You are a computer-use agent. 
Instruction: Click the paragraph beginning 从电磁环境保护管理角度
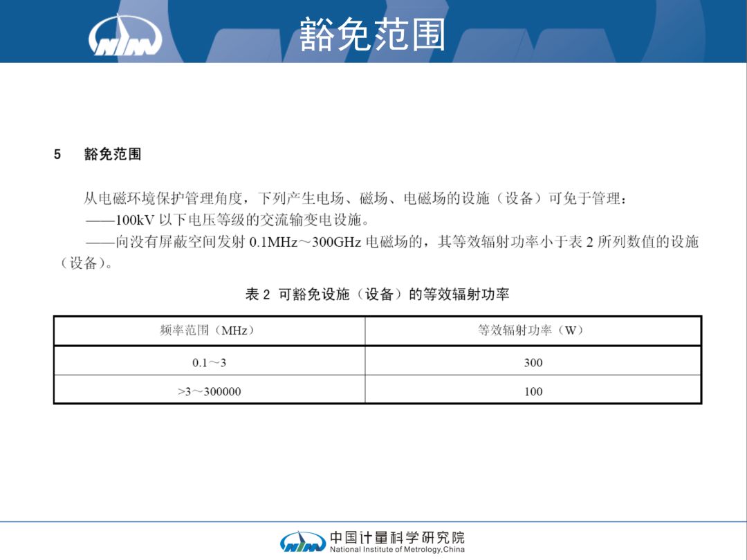click(x=356, y=198)
